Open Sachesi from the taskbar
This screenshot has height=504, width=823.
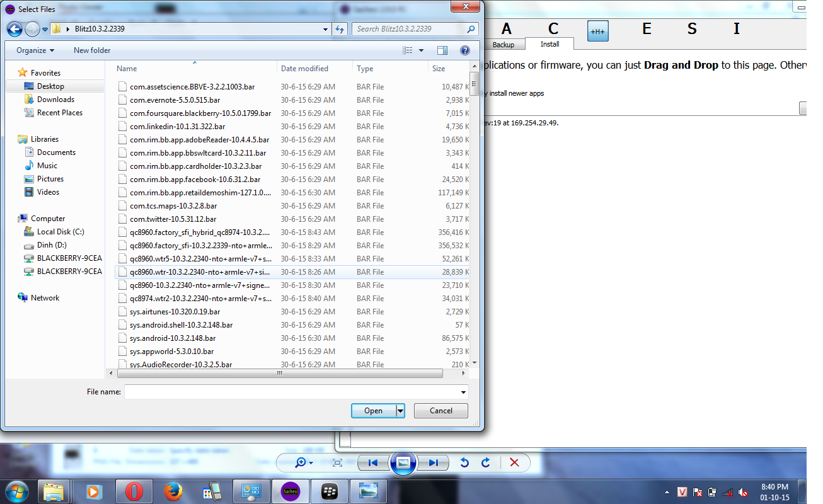point(291,491)
